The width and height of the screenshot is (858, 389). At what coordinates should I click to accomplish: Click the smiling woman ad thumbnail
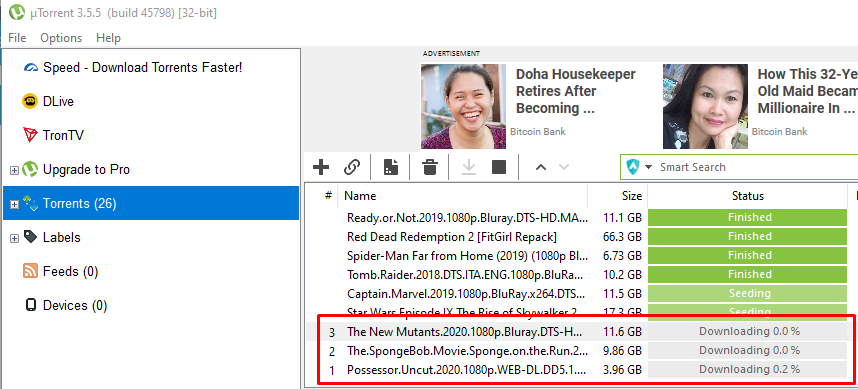click(x=463, y=106)
